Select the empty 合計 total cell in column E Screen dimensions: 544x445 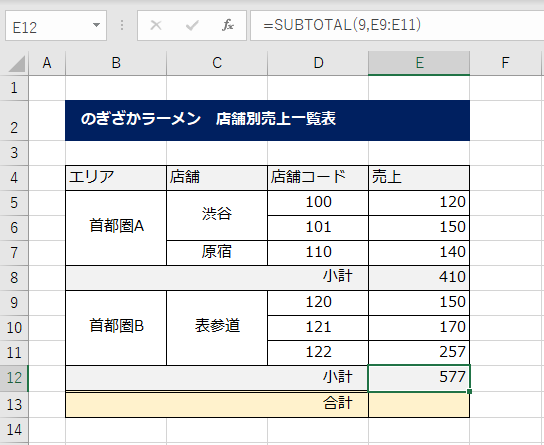tap(419, 405)
